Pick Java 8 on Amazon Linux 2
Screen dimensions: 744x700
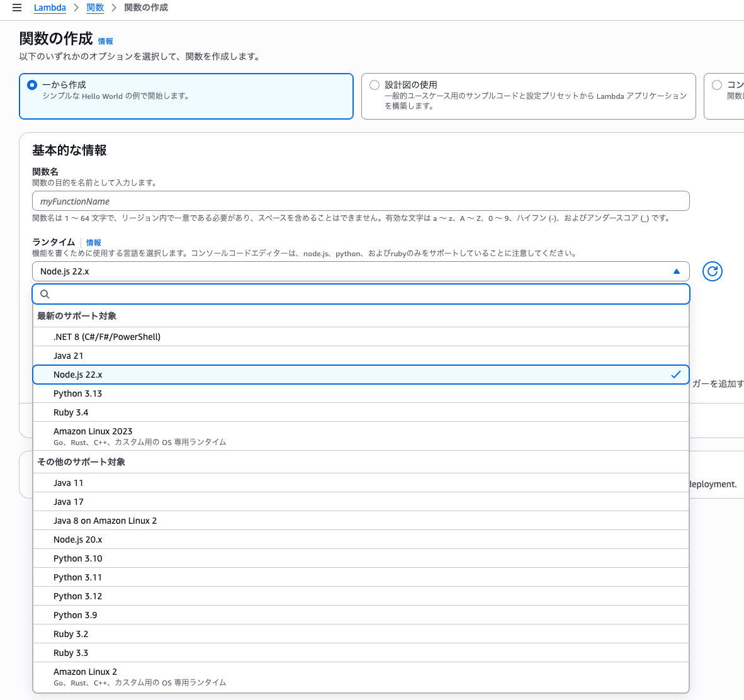(x=105, y=521)
